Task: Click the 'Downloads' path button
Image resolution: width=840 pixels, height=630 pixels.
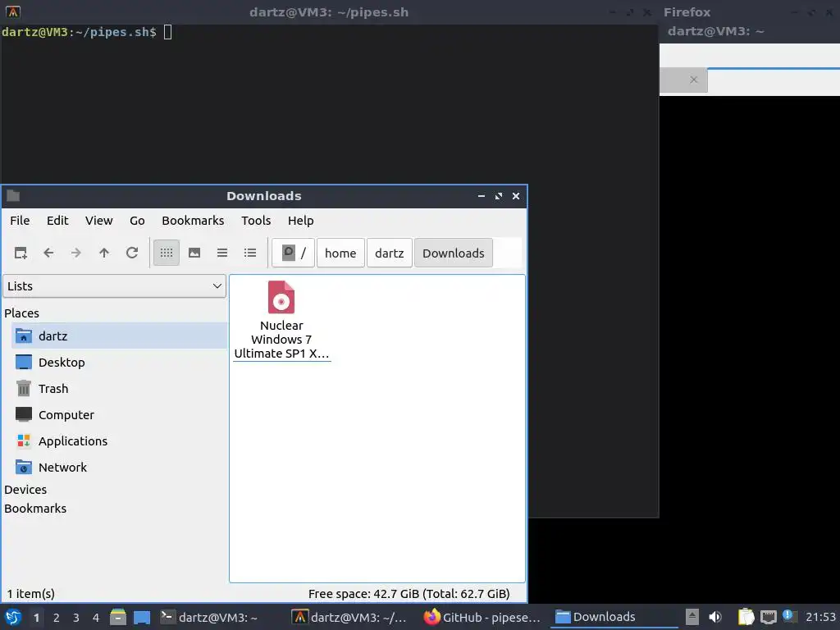Action: click(453, 253)
